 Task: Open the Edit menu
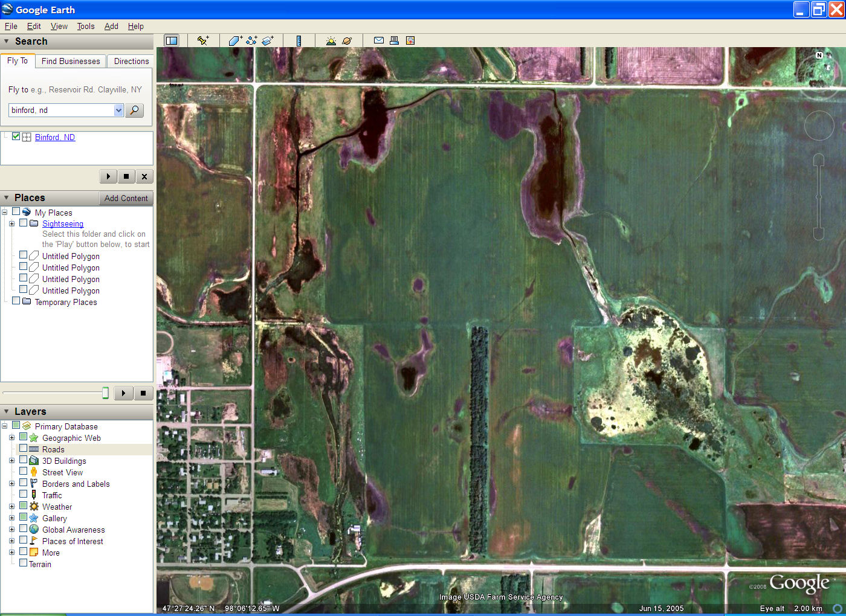click(34, 26)
